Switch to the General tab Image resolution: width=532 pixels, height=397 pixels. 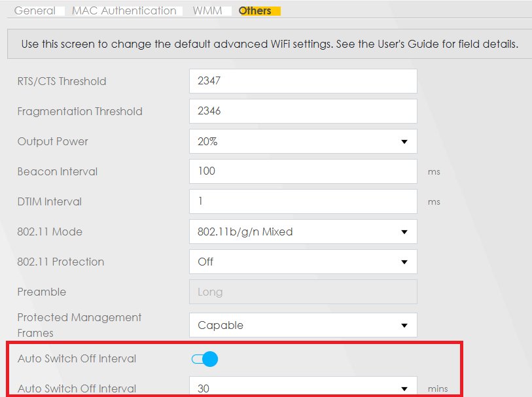[35, 11]
